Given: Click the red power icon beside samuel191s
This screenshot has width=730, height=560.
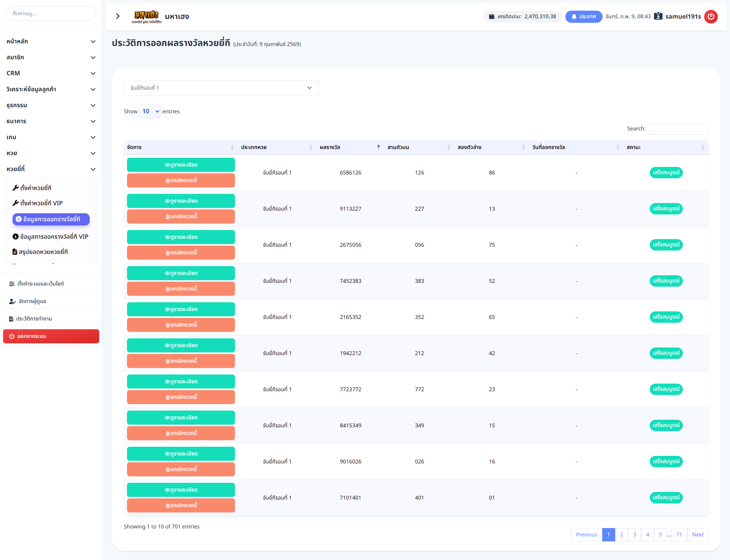Looking at the screenshot, I should coord(711,16).
